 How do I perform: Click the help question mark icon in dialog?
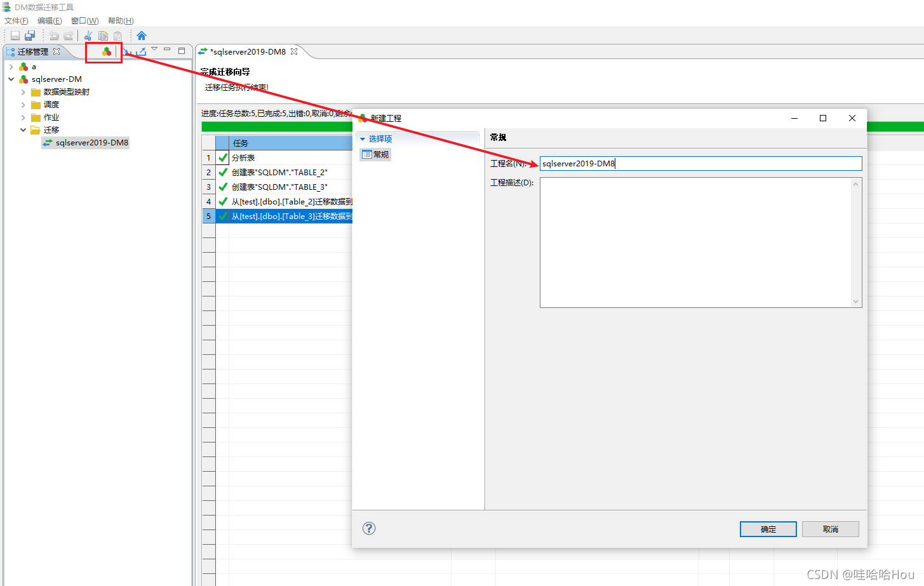369,528
